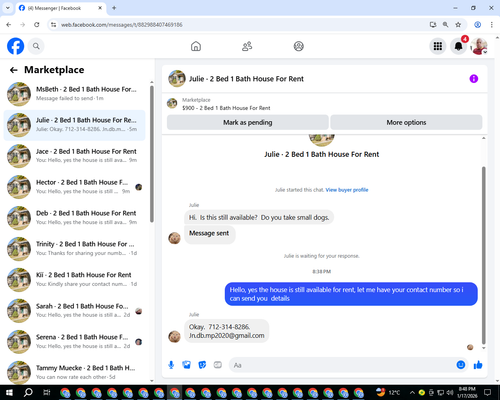Choose a sticker icon
The width and height of the screenshot is (500, 400).
(x=202, y=365)
